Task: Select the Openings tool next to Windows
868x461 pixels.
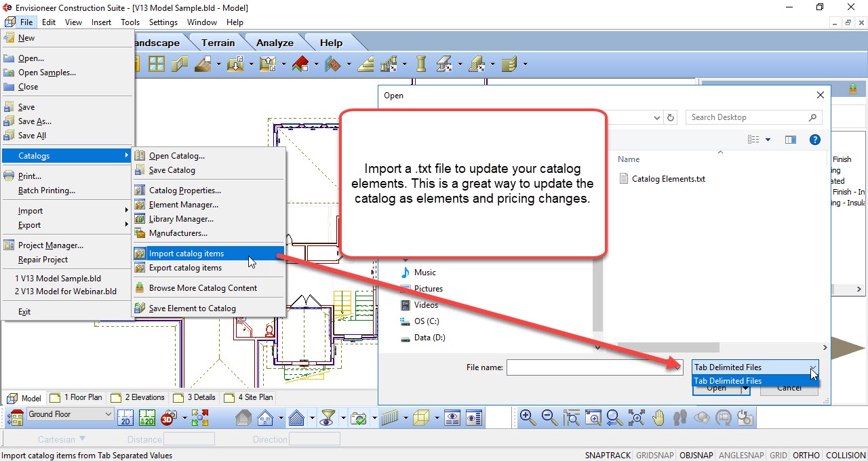Action: click(179, 64)
